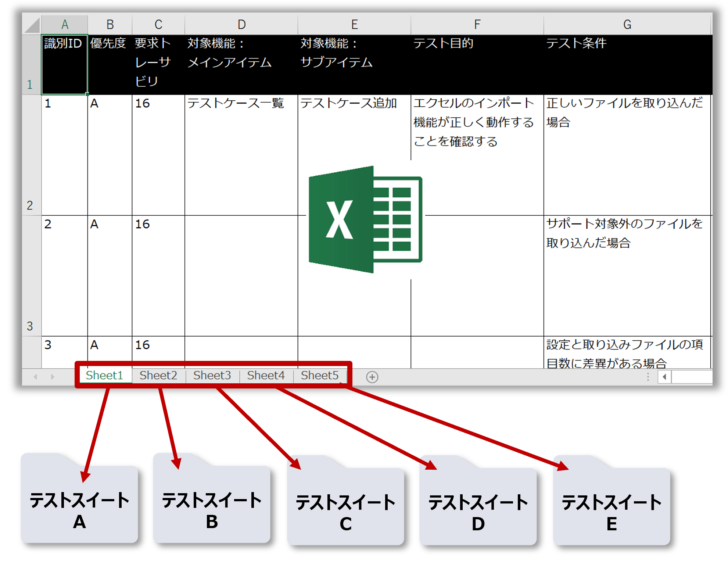
Task: Click the エクセルのインポート機能 cell
Action: [477, 155]
